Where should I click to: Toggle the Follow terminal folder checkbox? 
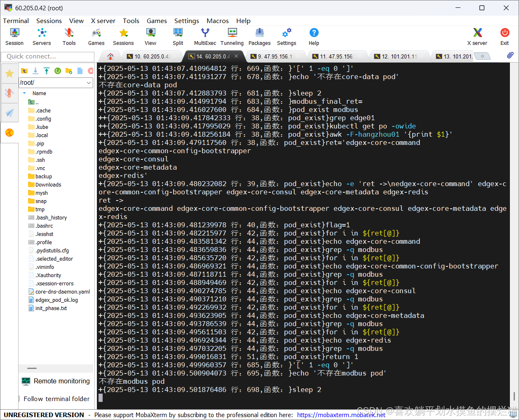(x=19, y=399)
